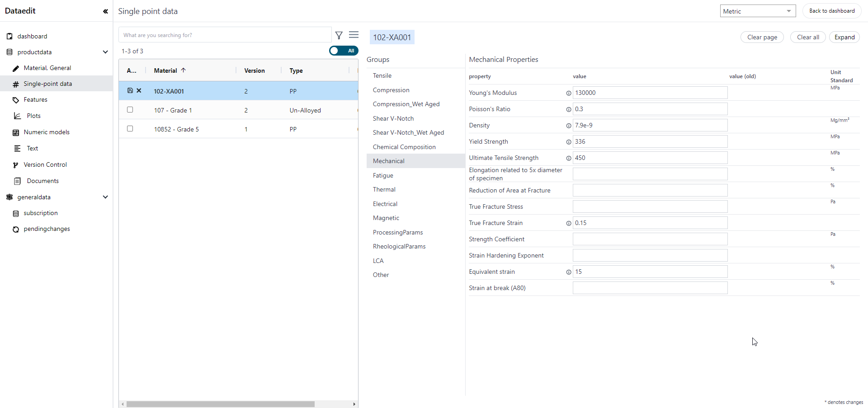Check the box for 10852 - Grade 5

130,129
